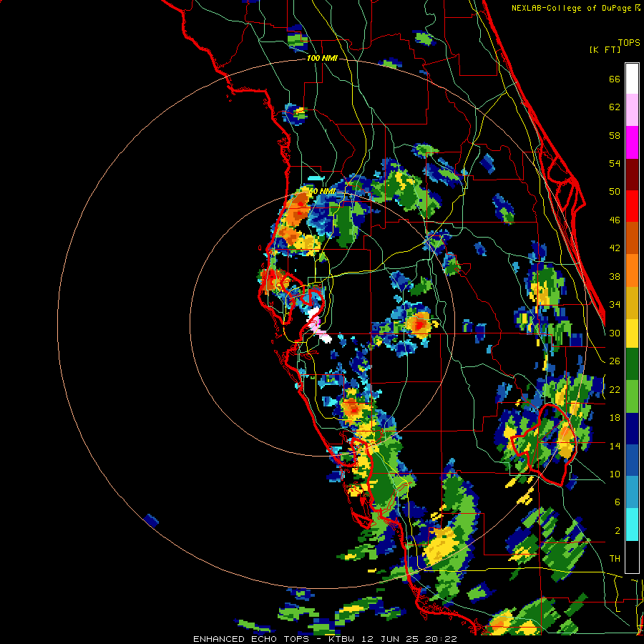Select the 100 NMI range ring label

[322, 59]
